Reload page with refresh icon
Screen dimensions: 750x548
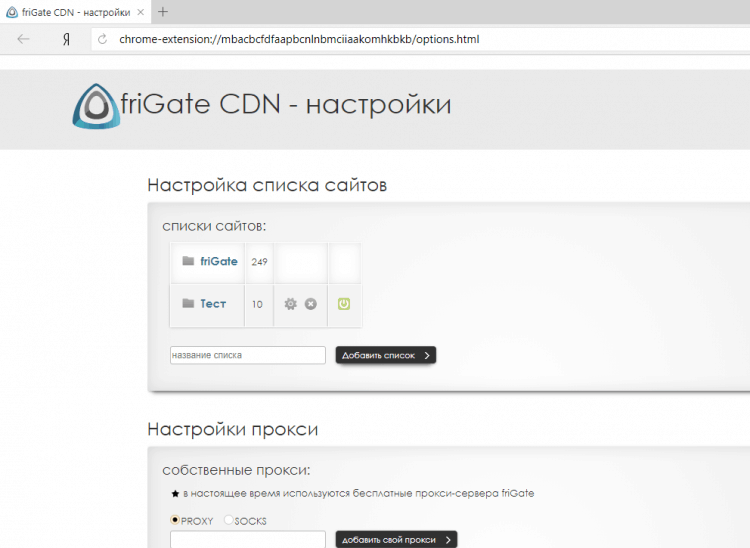102,39
